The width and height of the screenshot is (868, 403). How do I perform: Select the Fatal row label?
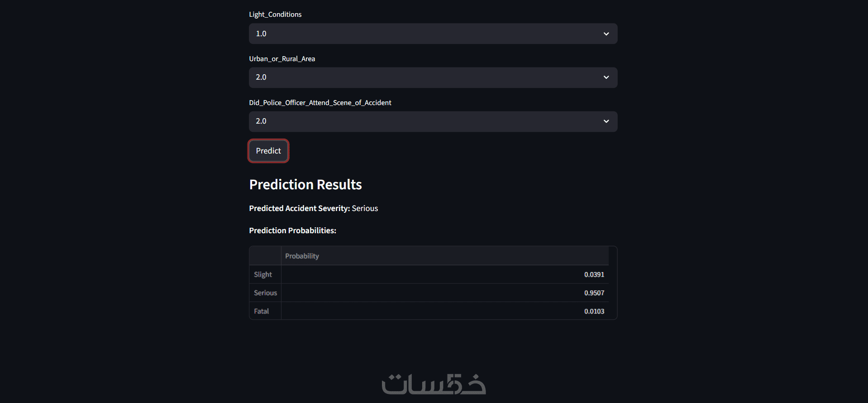pos(261,311)
